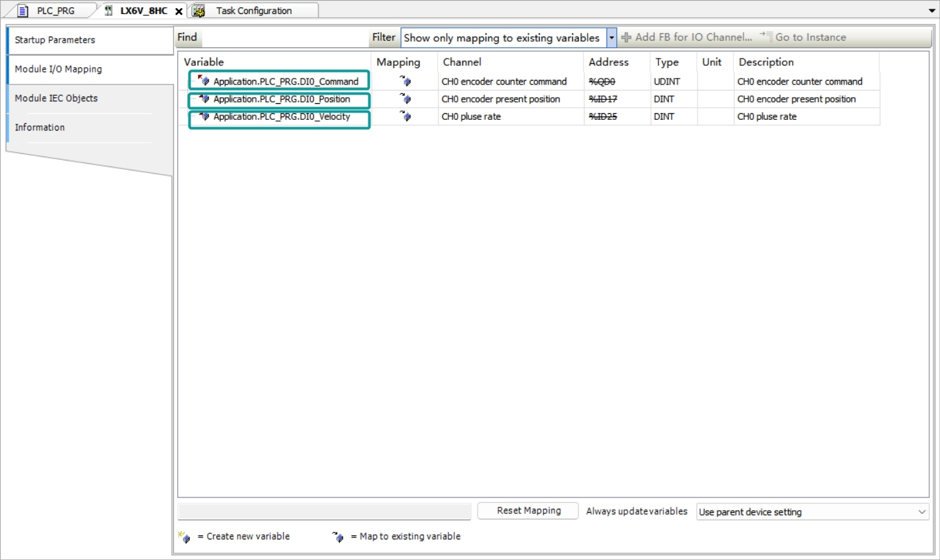Click the Map to existing variable legend icon
Screen dimensions: 940x560
pos(338,537)
